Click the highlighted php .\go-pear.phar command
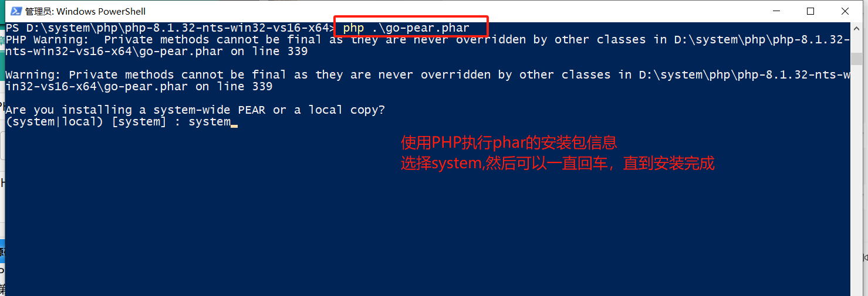Image resolution: width=868 pixels, height=296 pixels. [x=406, y=28]
